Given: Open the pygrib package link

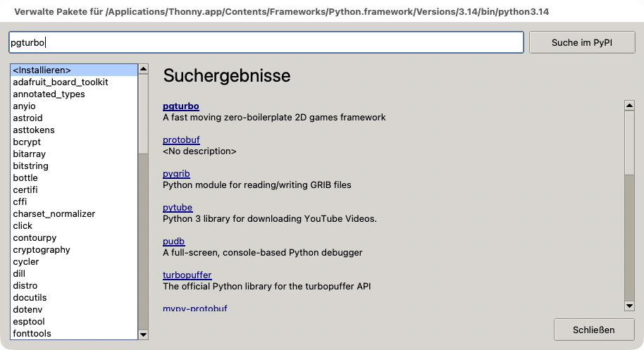Looking at the screenshot, I should pos(176,173).
